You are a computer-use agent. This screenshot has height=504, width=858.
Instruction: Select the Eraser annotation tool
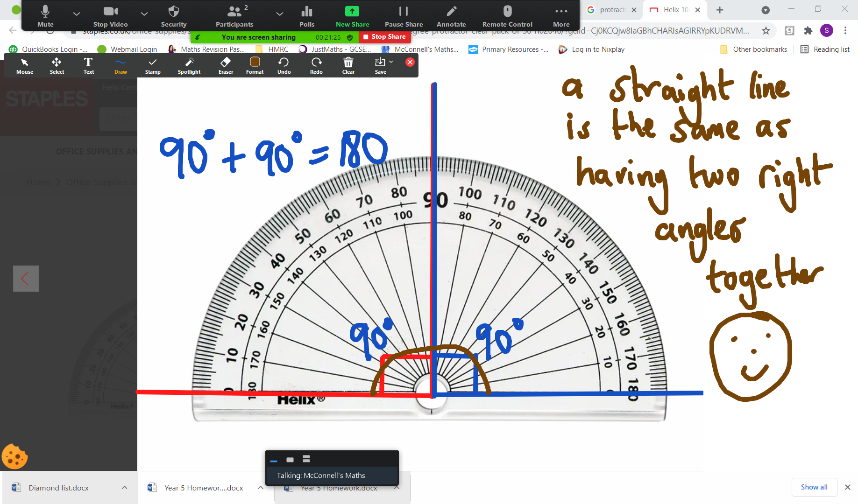point(226,65)
